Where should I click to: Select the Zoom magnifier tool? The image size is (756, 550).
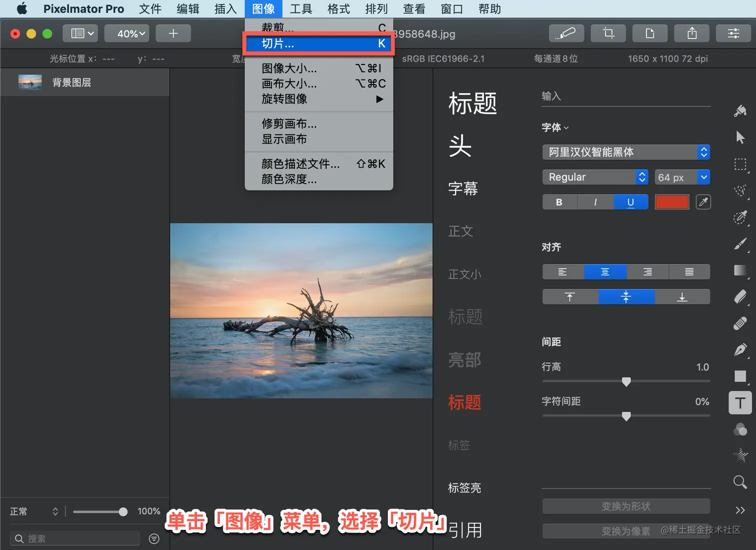click(740, 482)
